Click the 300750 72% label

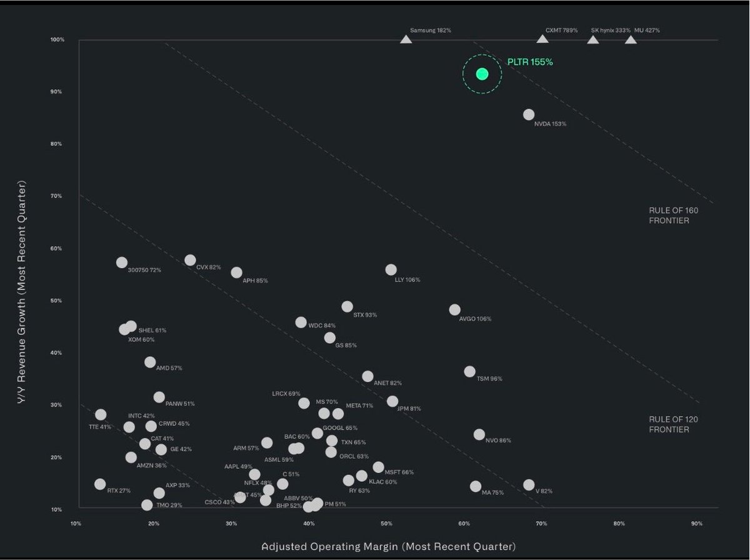[144, 270]
